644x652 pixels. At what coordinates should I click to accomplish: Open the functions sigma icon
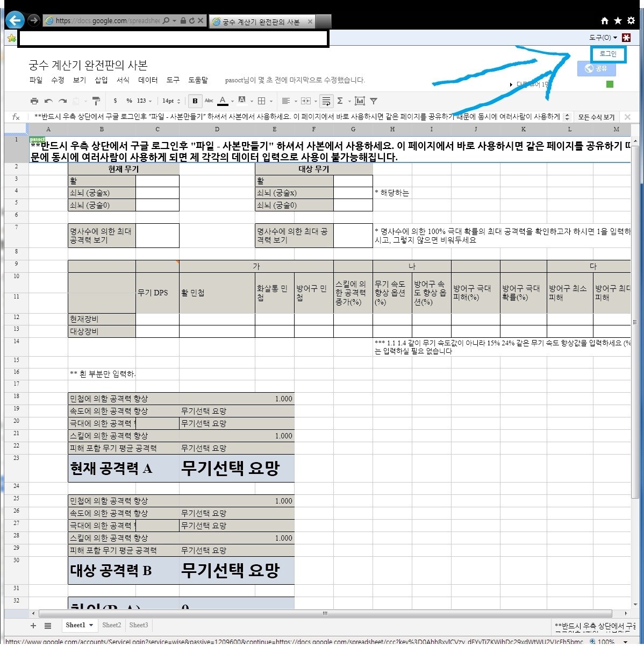tap(340, 101)
